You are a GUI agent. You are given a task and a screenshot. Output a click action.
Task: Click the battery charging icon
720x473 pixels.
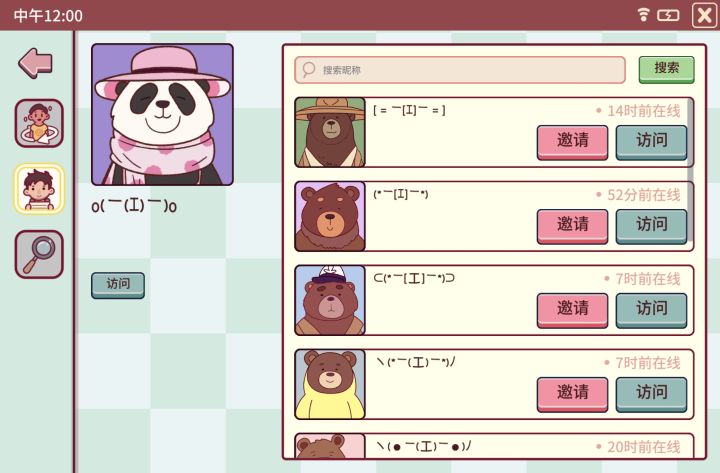click(x=668, y=16)
